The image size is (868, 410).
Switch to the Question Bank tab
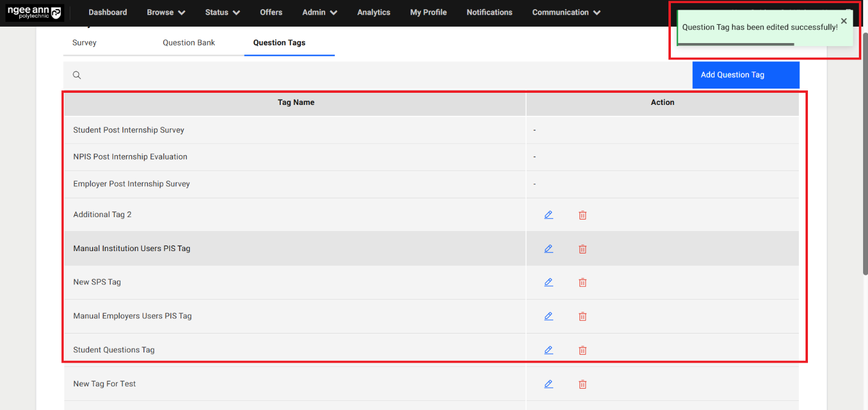pos(189,43)
